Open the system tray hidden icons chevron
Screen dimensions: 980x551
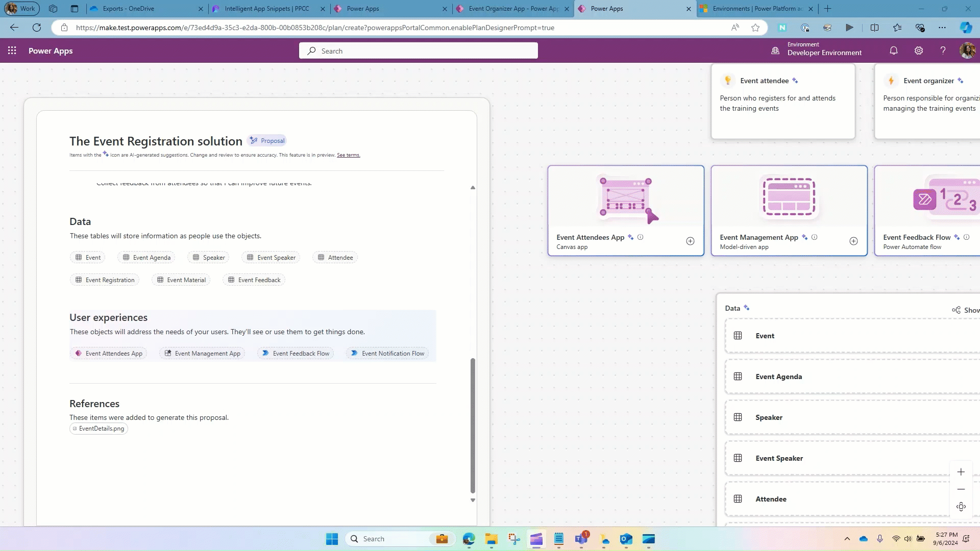pos(847,539)
